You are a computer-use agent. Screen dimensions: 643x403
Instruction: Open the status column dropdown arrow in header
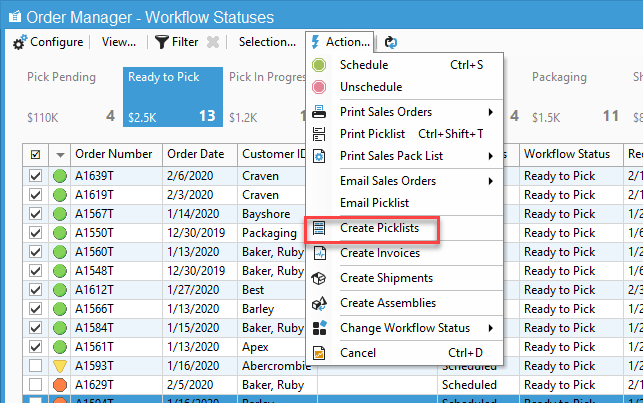point(60,155)
